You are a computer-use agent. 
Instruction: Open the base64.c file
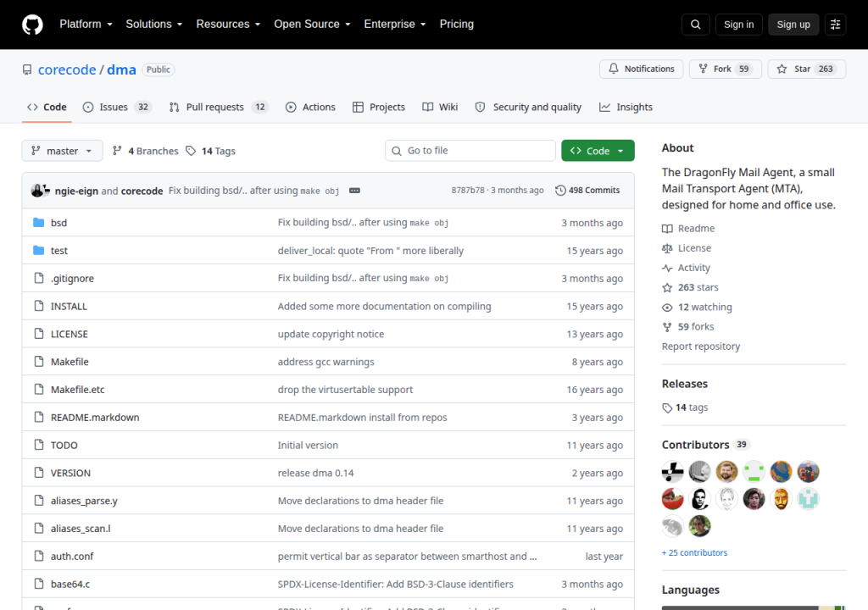(70, 584)
